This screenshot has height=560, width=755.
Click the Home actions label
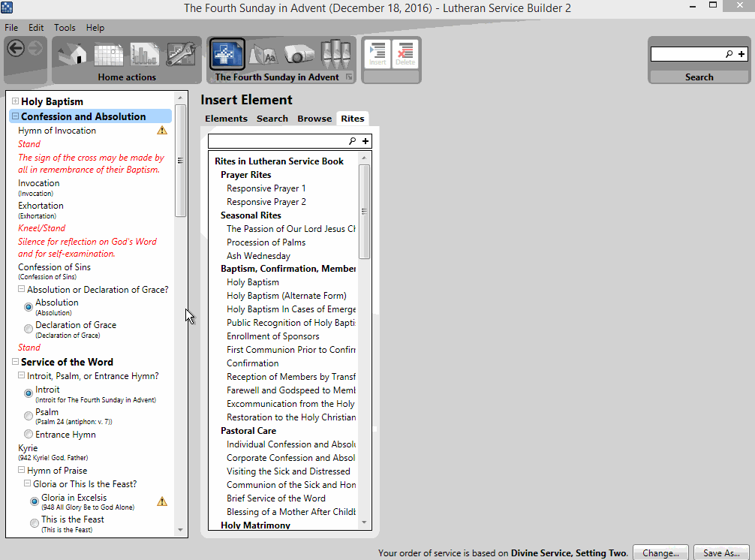pos(127,77)
